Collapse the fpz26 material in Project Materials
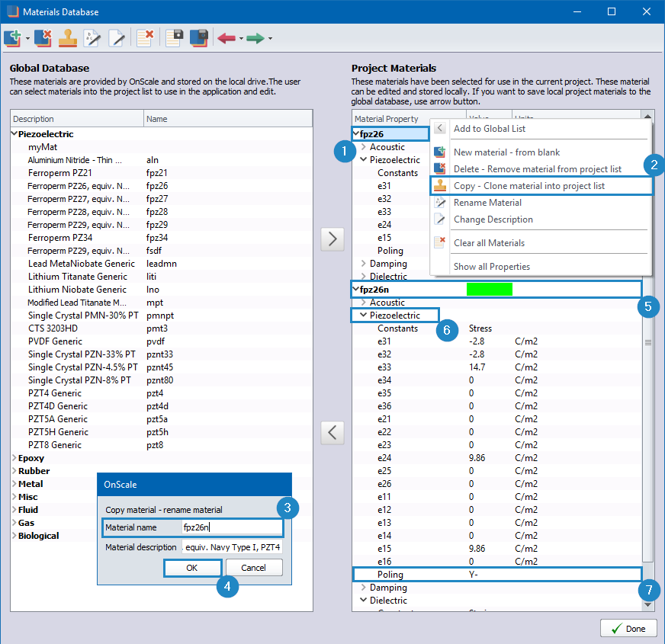Screen dimensions: 665x644 click(356, 133)
